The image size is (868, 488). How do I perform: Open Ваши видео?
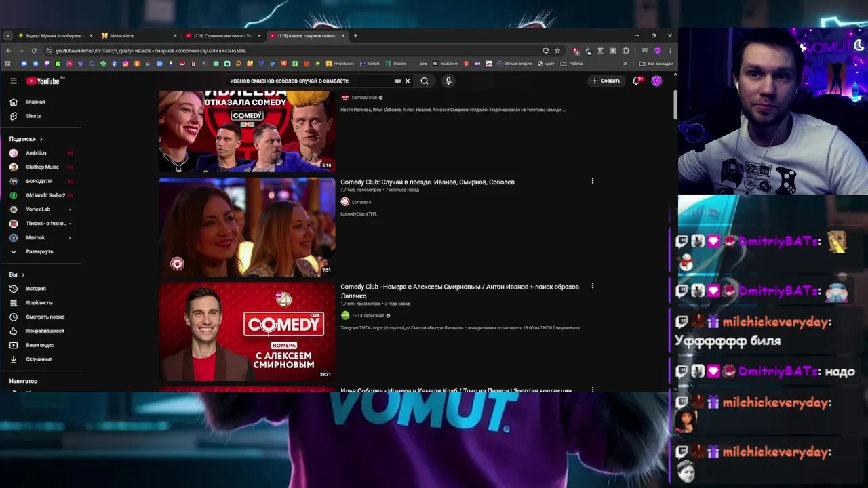(x=41, y=345)
